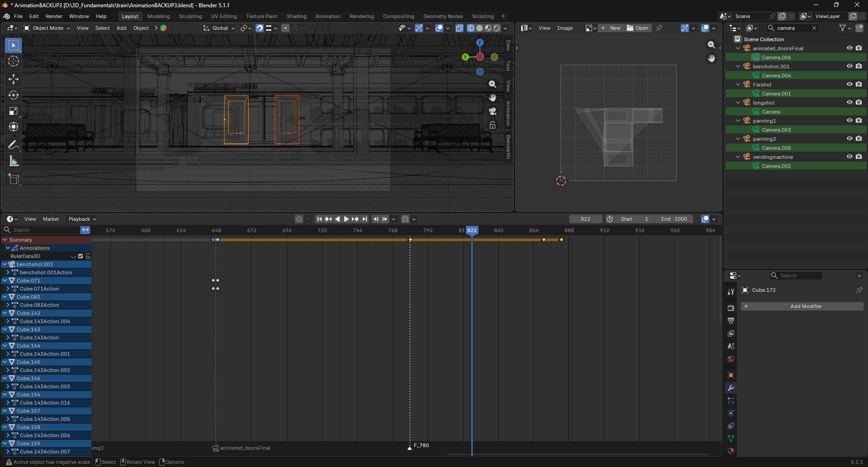Click the viewport zoom magnifier icon
Screen dimensions: 868x467
tap(493, 84)
